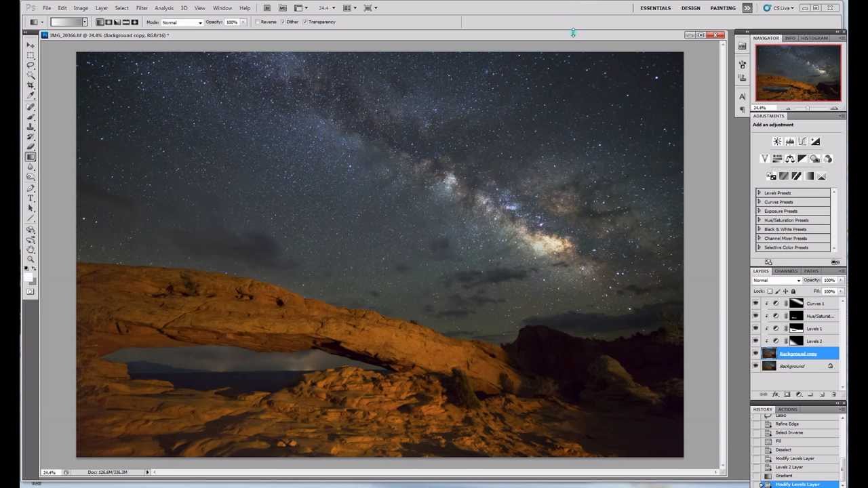Hide the Levels 2 layer
This screenshot has height=488, width=868.
click(x=755, y=341)
